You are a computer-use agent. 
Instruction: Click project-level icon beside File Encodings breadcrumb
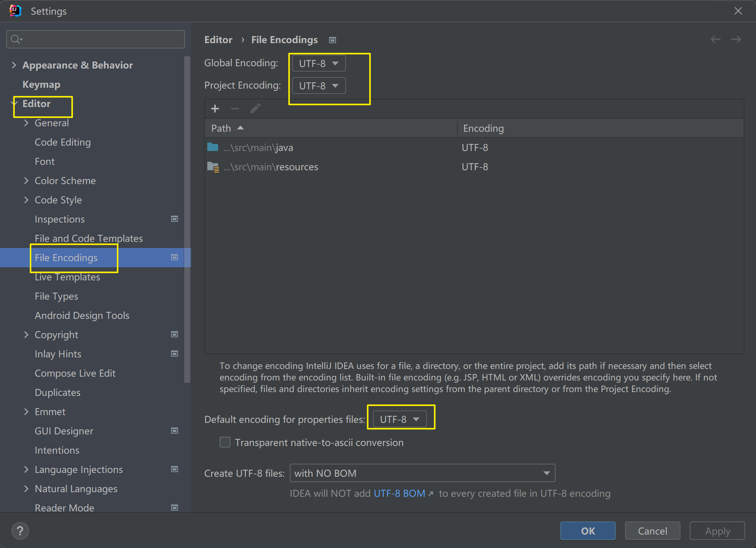click(333, 40)
